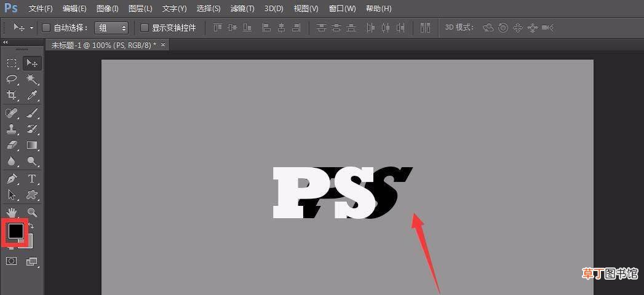Select the Pen tool
This screenshot has width=644, height=295.
[x=12, y=178]
